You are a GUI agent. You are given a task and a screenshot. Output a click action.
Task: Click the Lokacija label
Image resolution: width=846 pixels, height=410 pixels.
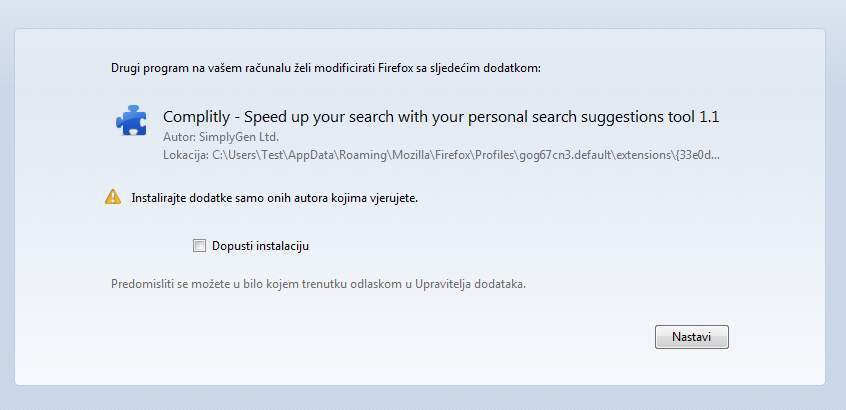(x=185, y=155)
